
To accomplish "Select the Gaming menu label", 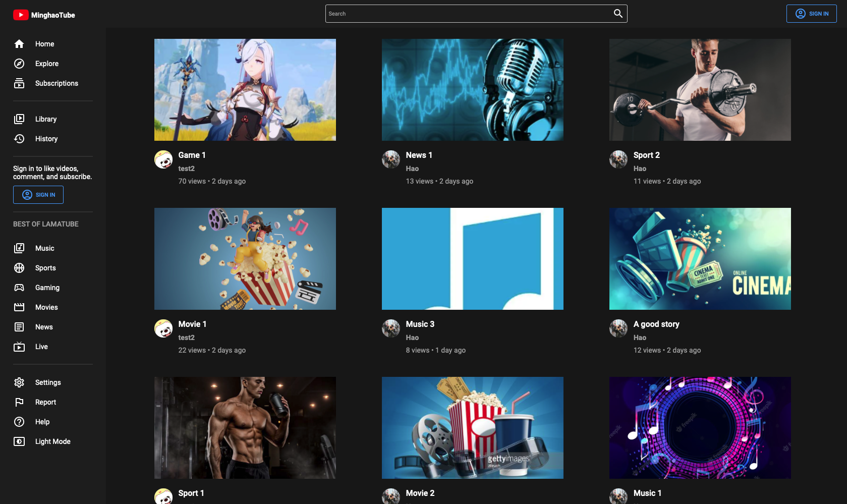I will pos(47,288).
